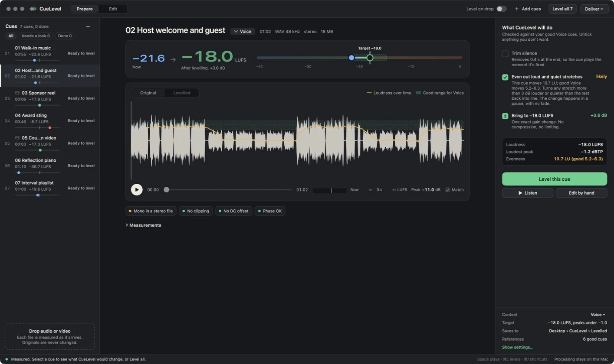
Task: Click the No clipping badge
Action: 196,211
